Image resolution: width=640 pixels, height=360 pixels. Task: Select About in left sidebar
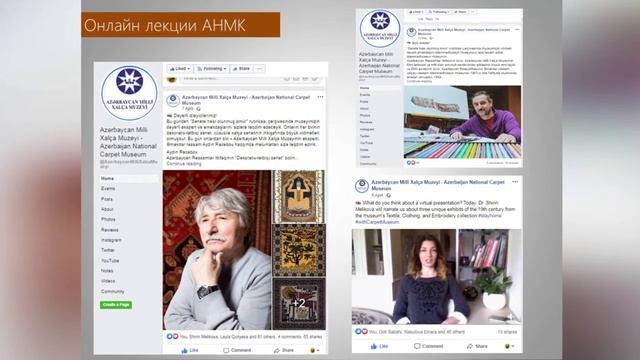click(107, 209)
